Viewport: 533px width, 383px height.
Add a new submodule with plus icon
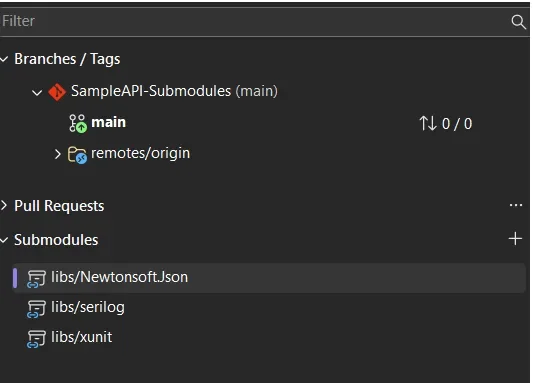click(515, 239)
